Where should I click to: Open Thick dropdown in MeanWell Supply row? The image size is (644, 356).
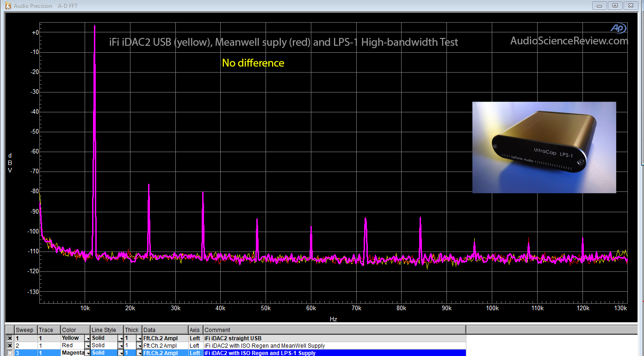139,346
